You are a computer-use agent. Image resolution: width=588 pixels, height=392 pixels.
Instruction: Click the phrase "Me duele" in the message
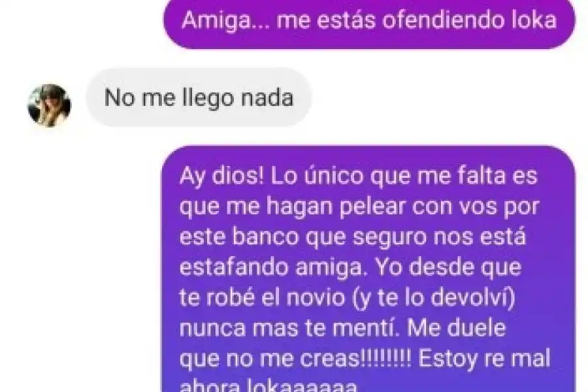tap(457, 328)
